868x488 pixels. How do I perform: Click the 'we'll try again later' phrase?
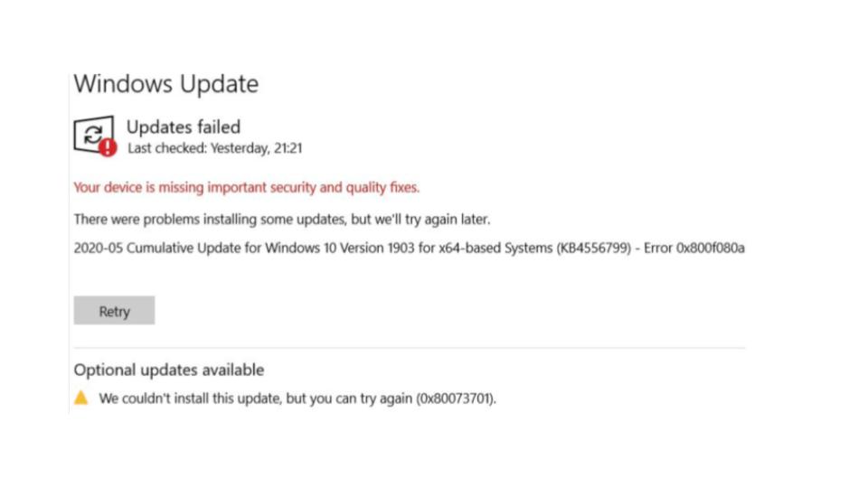pos(432,219)
